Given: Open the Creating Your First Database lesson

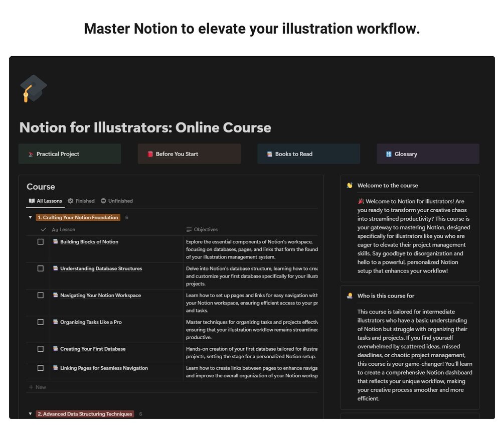Looking at the screenshot, I should [x=93, y=349].
